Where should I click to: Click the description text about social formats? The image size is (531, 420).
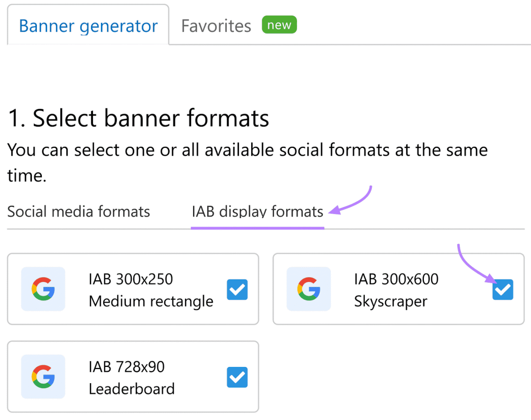click(247, 163)
